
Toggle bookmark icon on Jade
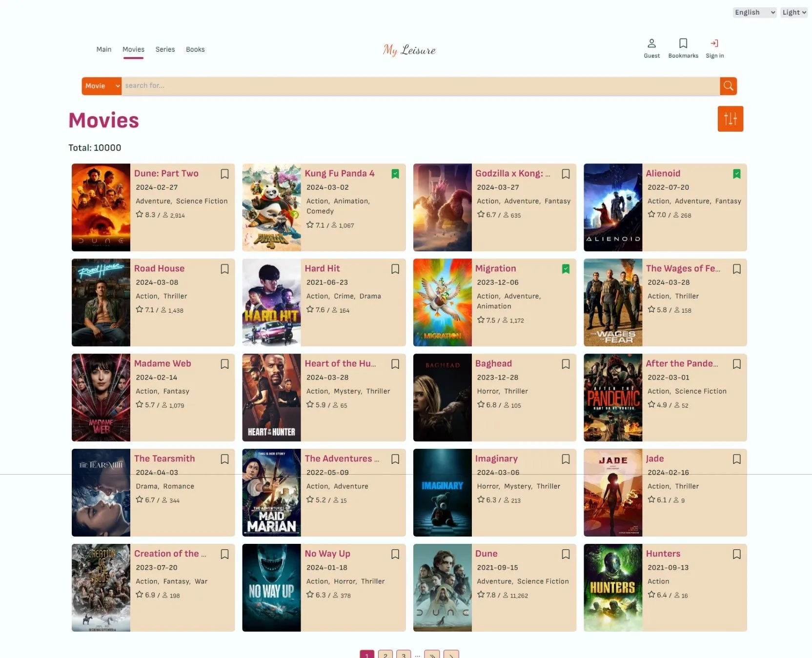tap(736, 459)
